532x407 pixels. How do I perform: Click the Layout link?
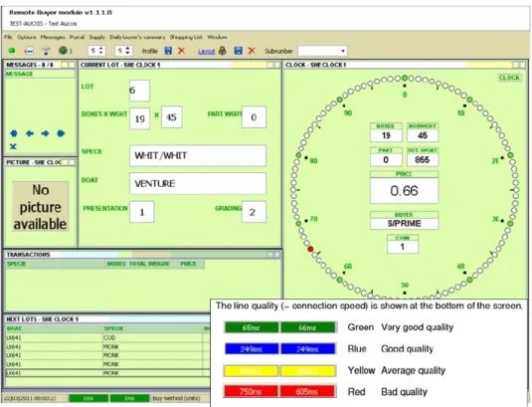click(x=206, y=52)
